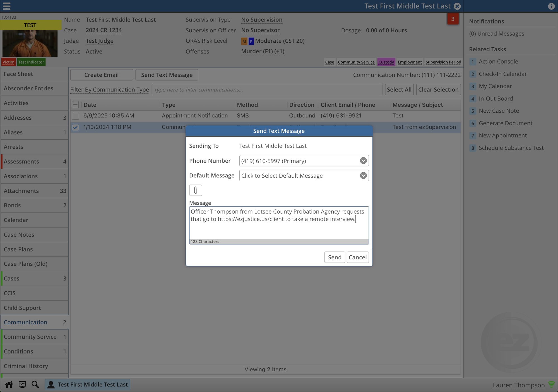Screen dimensions: 558x392
Task: Check the 6/9/2025 Appointment Notification row checkbox
Action: pyautogui.click(x=75, y=116)
